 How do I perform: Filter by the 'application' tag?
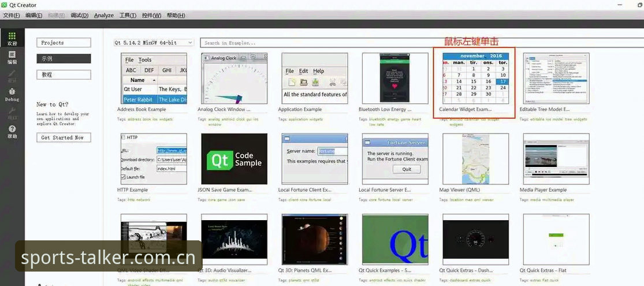click(299, 119)
